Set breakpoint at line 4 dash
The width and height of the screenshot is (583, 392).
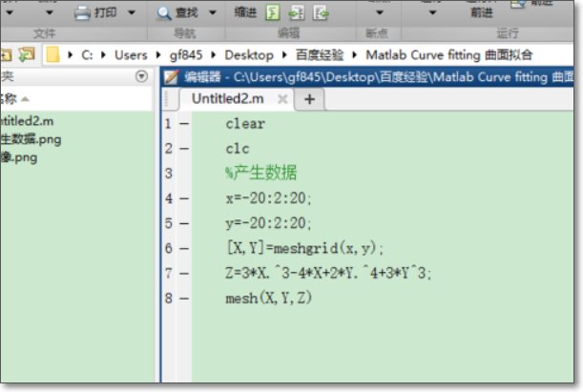tap(184, 198)
